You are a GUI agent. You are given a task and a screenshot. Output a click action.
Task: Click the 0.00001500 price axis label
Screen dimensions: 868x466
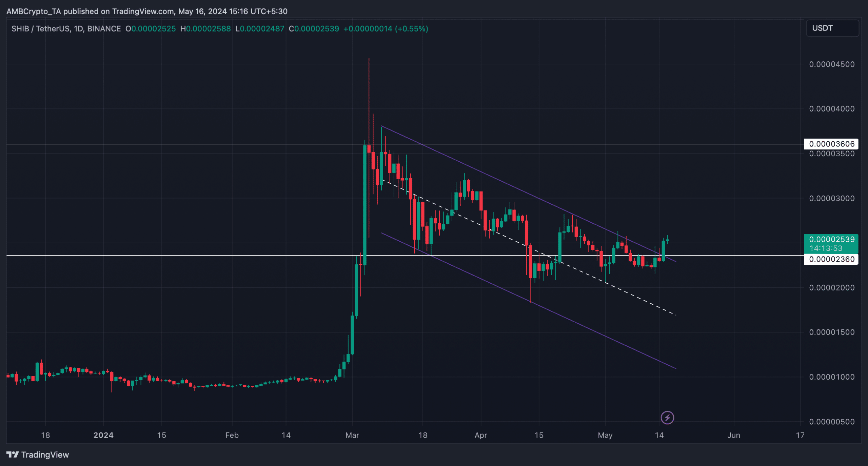pyautogui.click(x=832, y=332)
